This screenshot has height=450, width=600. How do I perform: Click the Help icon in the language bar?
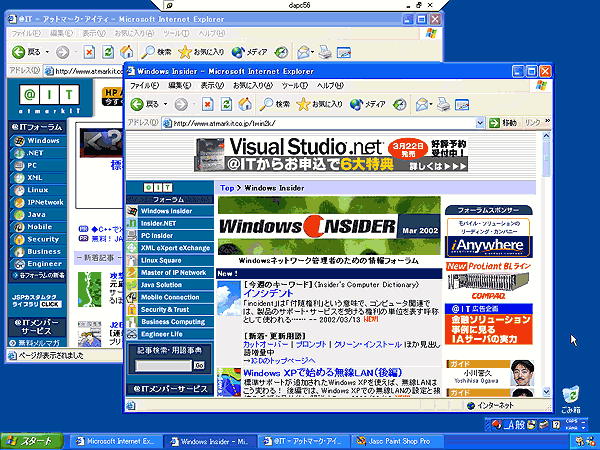pos(557,424)
